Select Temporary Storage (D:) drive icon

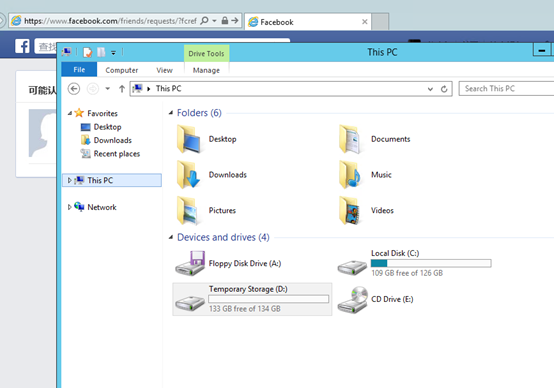[190, 303]
